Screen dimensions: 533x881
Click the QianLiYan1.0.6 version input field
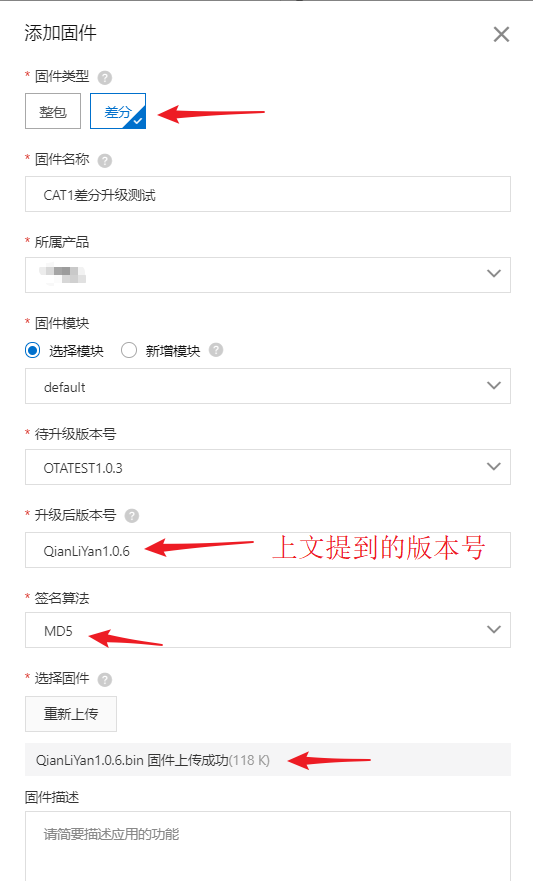[268, 550]
